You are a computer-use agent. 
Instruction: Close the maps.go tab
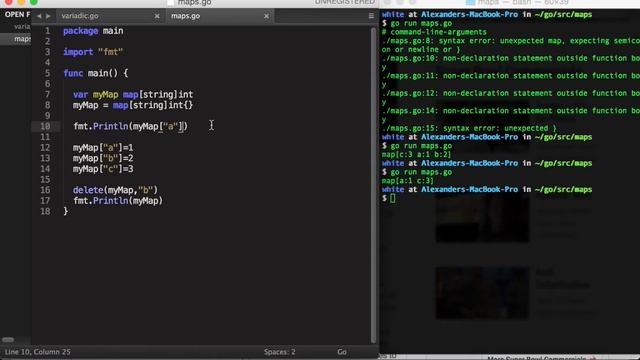[267, 16]
